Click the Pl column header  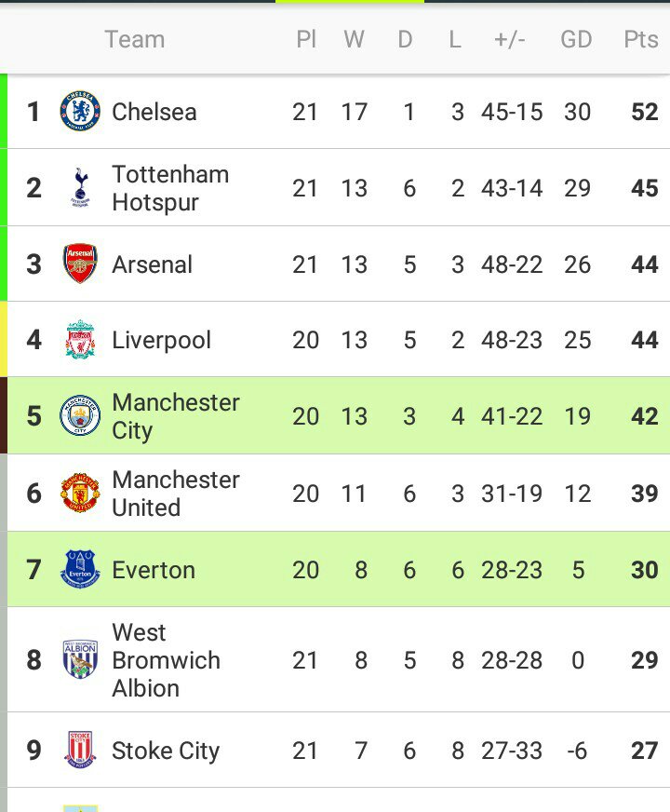coord(305,39)
